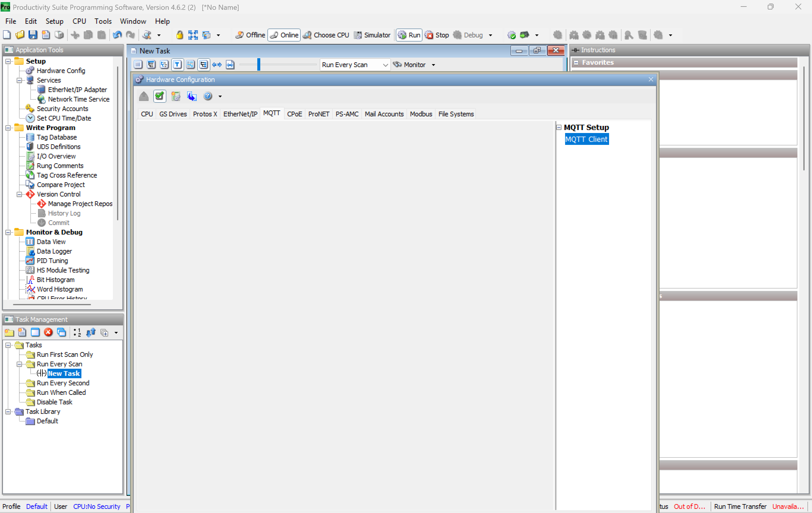The image size is (812, 513).
Task: Collapse the Run Every Scan task folder
Action: coord(19,364)
